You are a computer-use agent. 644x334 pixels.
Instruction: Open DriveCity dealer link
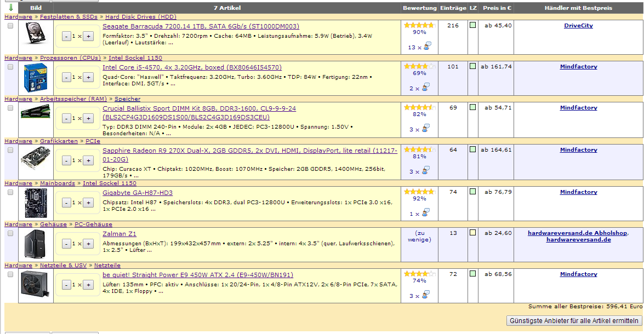pos(578,25)
